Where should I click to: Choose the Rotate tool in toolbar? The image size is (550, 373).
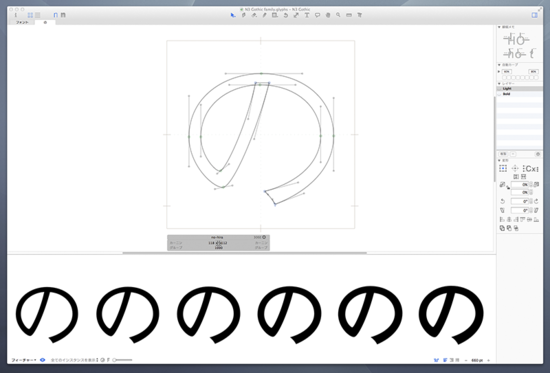[x=286, y=15]
